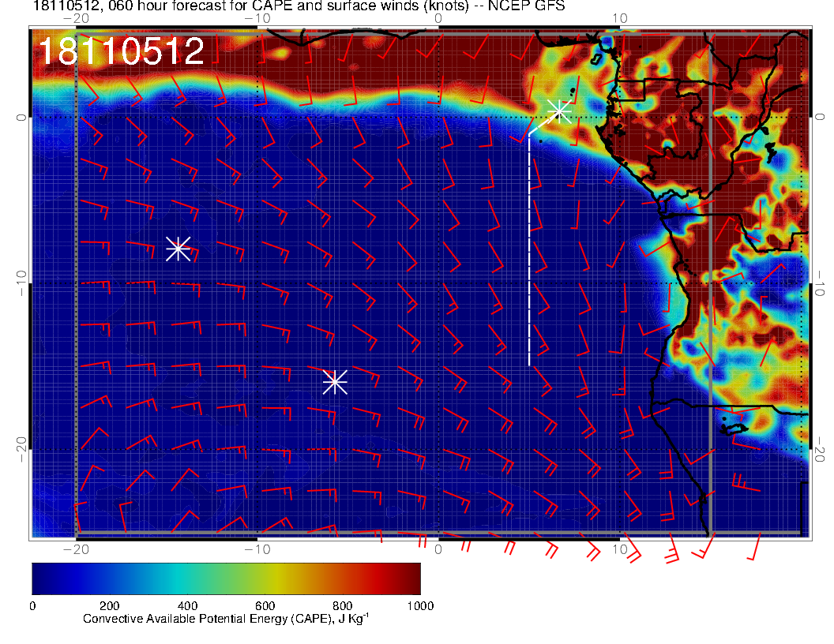Select the westernmost white asterisk marker
The width and height of the screenshot is (834, 644).
(178, 249)
